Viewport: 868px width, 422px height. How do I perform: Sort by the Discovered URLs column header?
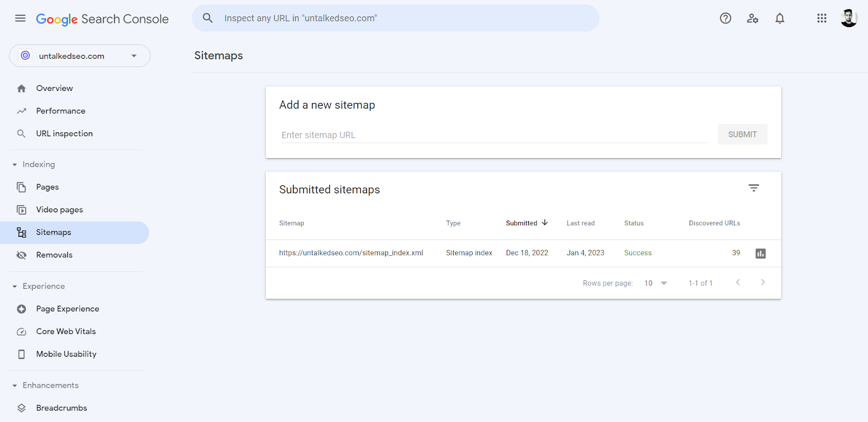pos(714,223)
